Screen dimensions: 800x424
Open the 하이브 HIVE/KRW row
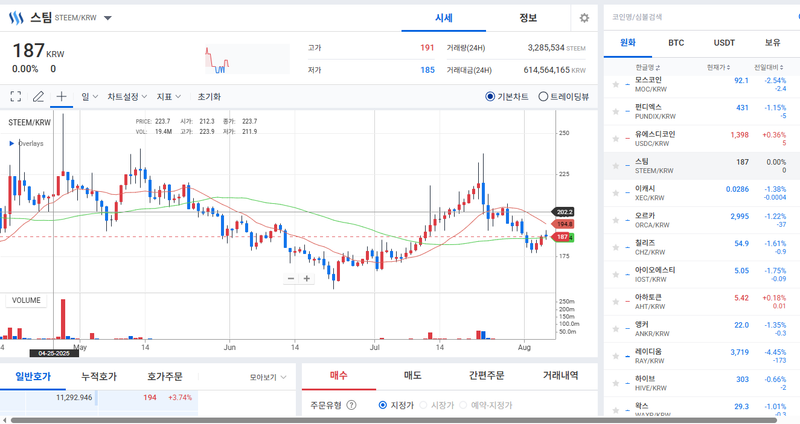[702, 383]
